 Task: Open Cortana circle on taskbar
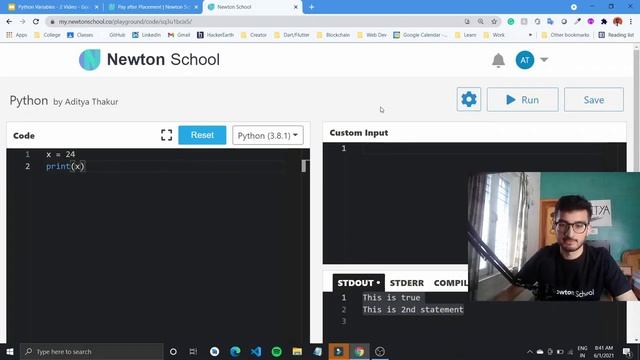point(173,351)
